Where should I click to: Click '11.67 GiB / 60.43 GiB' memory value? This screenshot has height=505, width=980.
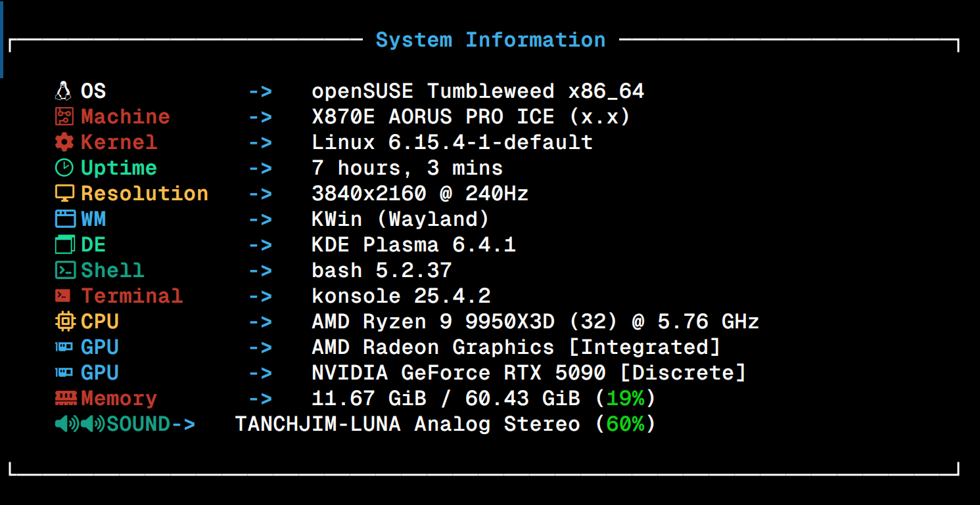pos(446,398)
